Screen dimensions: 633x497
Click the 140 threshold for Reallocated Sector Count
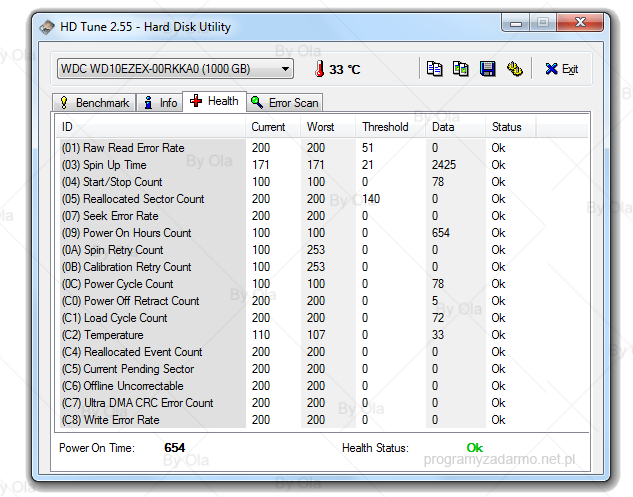point(371,199)
